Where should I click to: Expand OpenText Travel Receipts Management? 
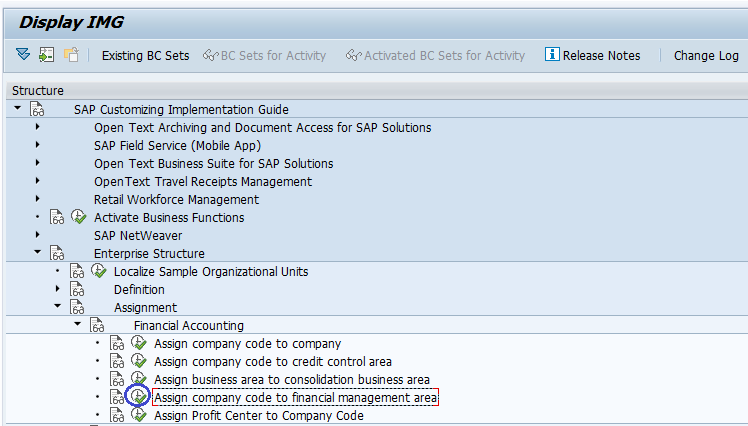coord(38,181)
